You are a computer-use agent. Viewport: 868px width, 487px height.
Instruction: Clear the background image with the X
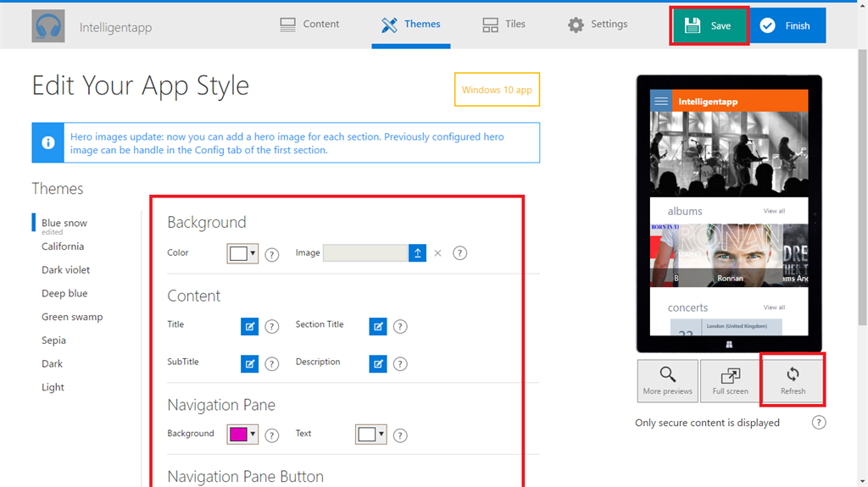[438, 253]
